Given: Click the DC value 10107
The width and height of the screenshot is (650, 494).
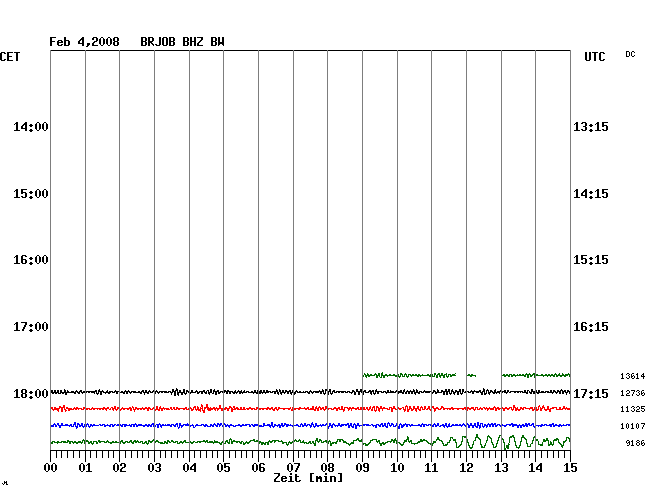Looking at the screenshot, I should coord(633,426).
